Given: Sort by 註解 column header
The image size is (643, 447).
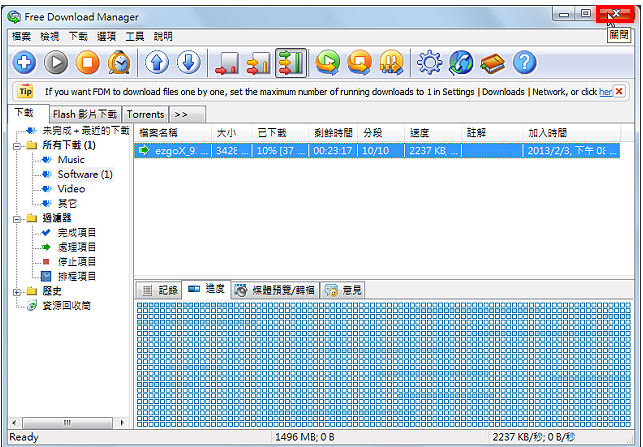Looking at the screenshot, I should click(x=492, y=132).
